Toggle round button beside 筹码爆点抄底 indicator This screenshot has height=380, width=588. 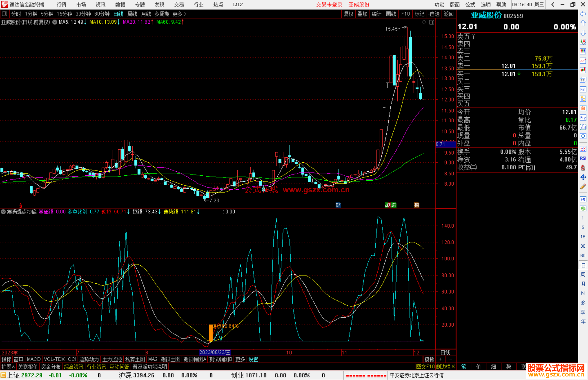tap(3, 212)
